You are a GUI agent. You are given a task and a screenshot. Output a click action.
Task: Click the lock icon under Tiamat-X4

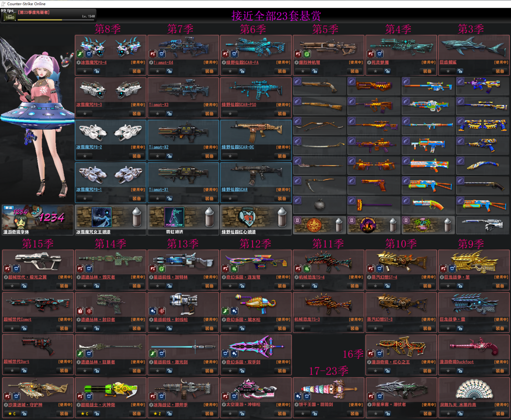[169, 71]
